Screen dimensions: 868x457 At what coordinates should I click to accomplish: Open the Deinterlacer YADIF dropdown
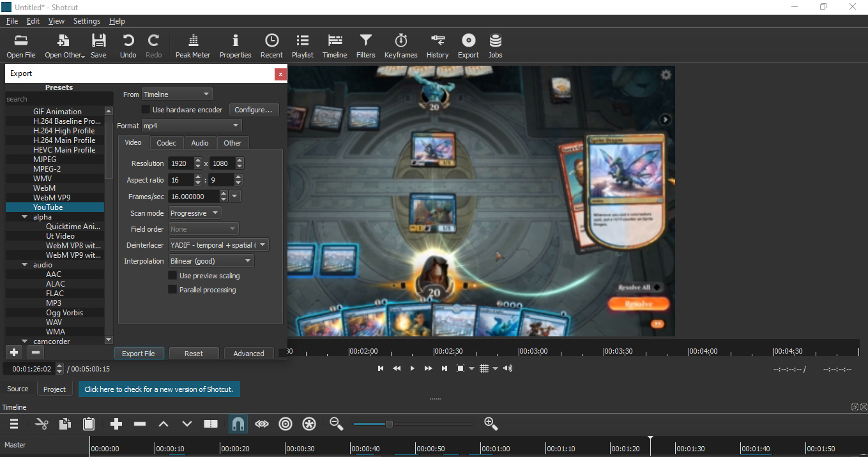click(218, 245)
